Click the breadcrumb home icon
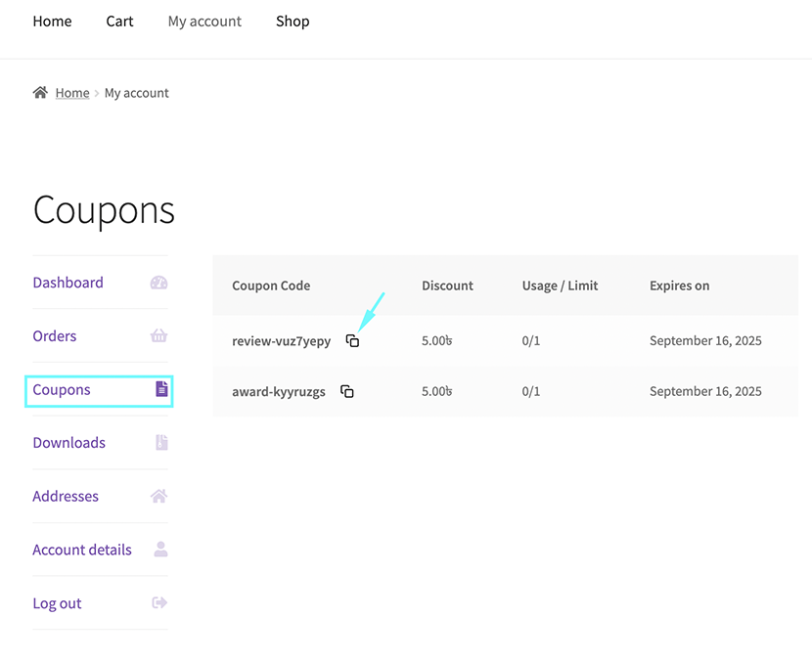Screen dimensions: 812x661 click(x=40, y=93)
